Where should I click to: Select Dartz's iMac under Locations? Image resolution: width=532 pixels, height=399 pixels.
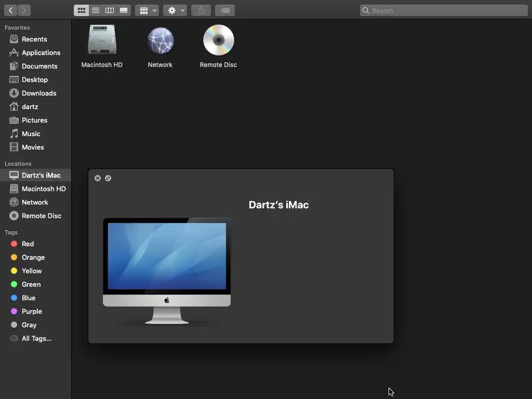[x=36, y=175]
